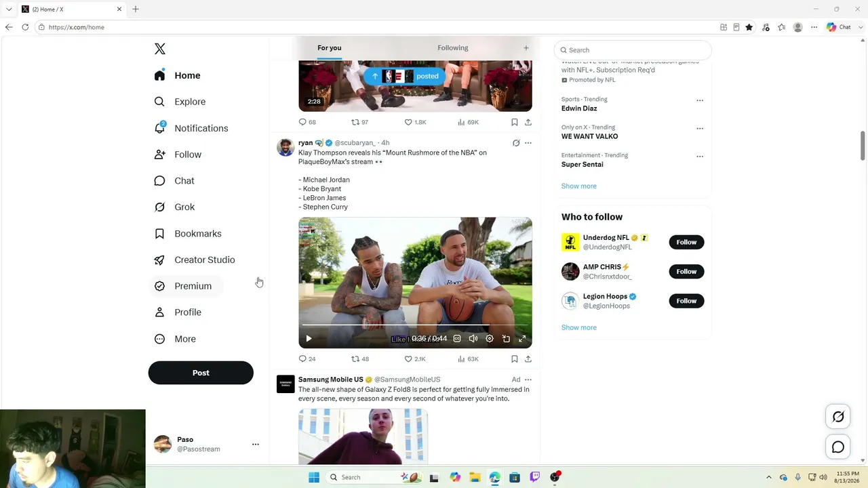Open the Premium page in the sidebar
The height and width of the screenshot is (488, 868).
183,286
